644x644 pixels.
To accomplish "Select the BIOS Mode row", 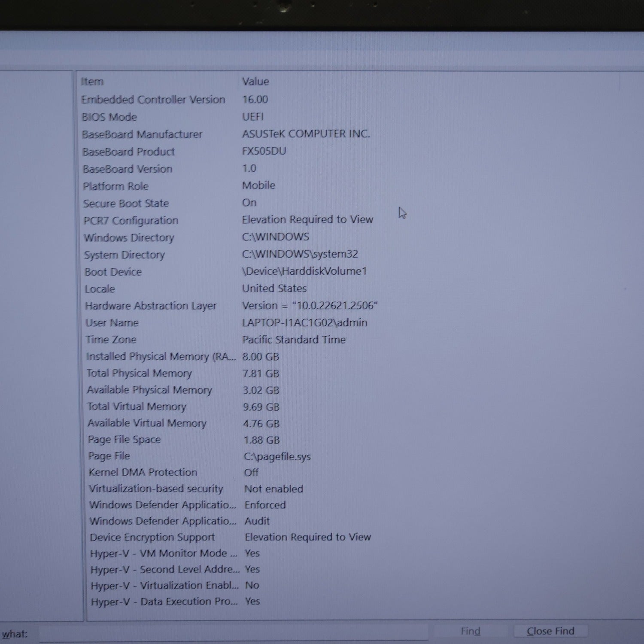I will [109, 117].
